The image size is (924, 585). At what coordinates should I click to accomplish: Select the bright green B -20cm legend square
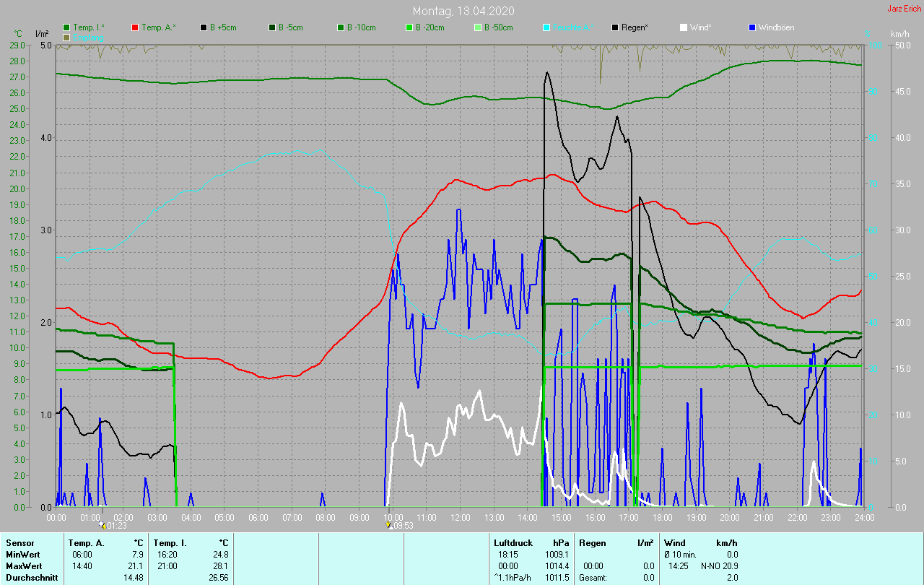(x=409, y=27)
